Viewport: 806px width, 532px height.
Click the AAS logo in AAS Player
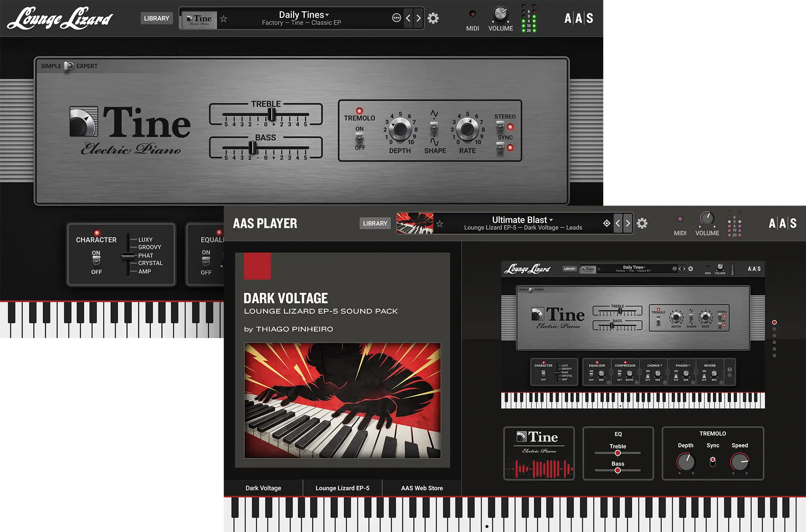(x=783, y=223)
